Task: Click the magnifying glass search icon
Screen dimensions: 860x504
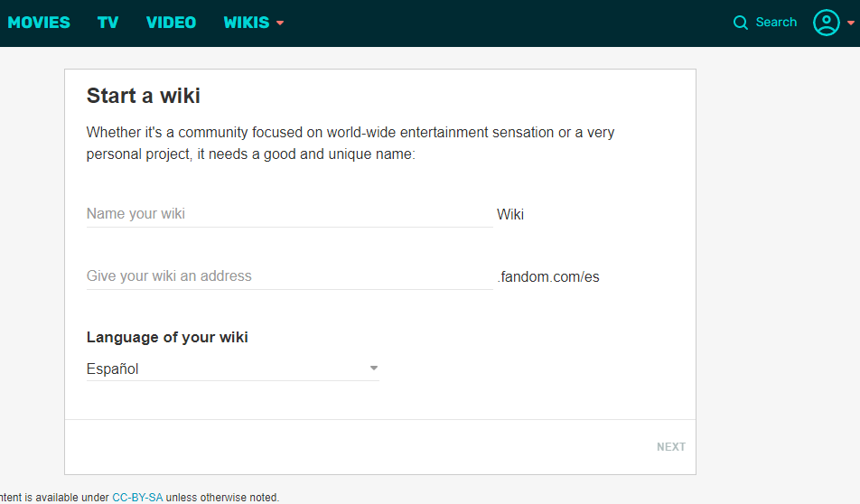Action: point(741,23)
